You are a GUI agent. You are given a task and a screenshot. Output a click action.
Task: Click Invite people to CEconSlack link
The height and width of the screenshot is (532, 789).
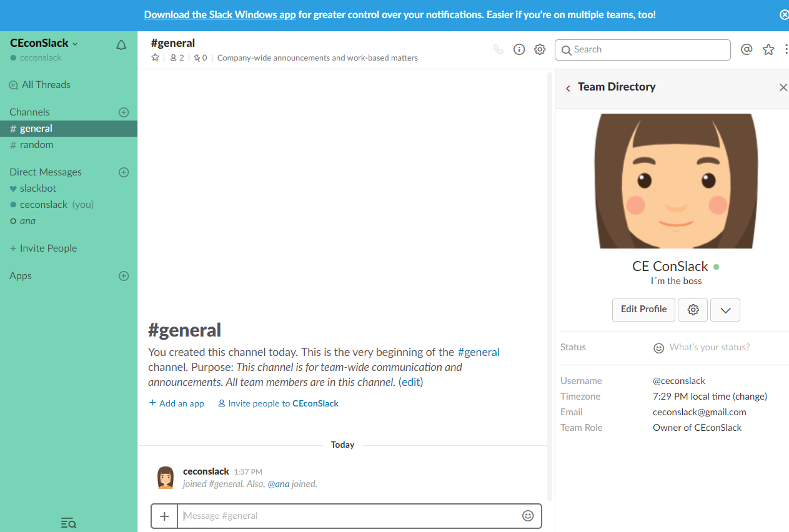coord(278,403)
